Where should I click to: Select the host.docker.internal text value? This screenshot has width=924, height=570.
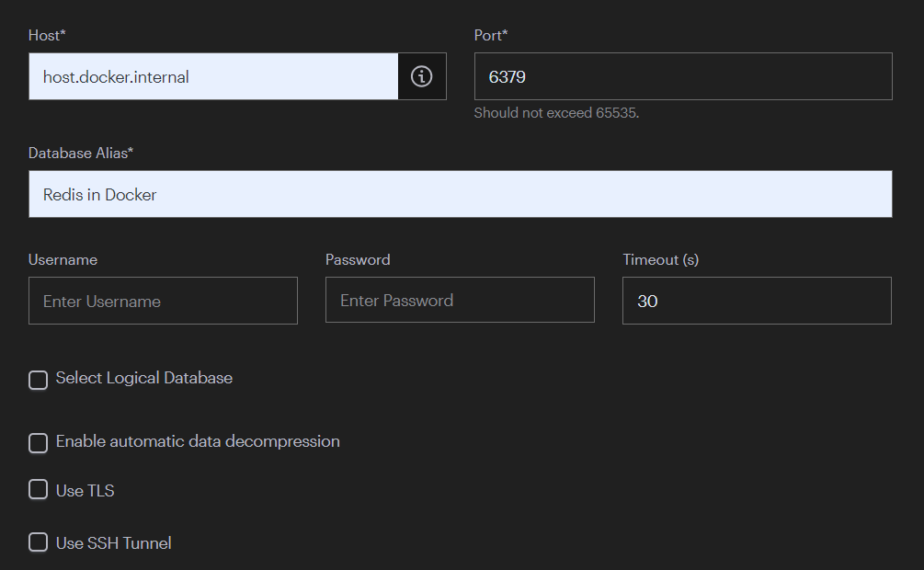coord(114,77)
